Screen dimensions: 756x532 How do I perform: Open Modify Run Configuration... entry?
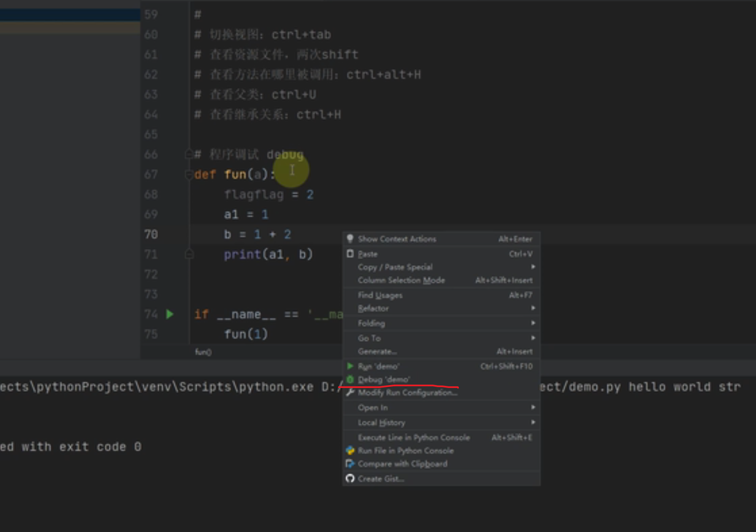[x=441, y=393]
